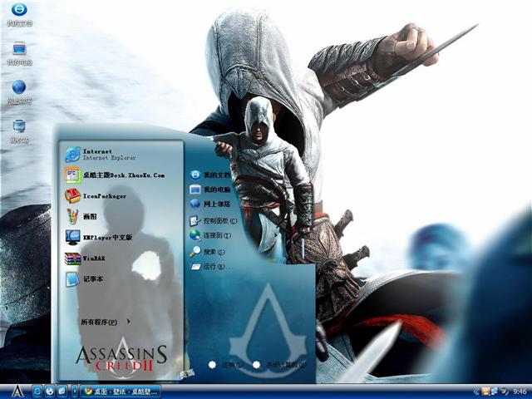The height and width of the screenshot is (399, 532).
Task: Click second quick launch icon on taskbar
Action: [50, 392]
